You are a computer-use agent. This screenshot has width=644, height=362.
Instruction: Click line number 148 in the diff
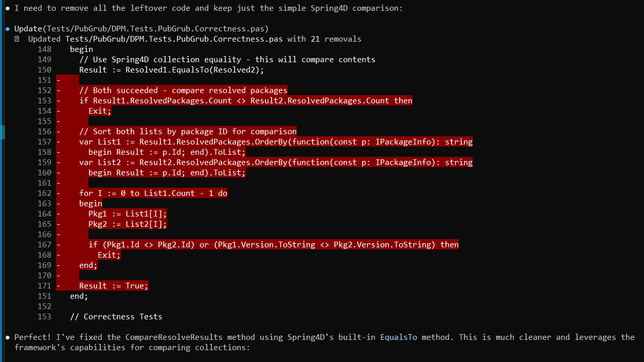click(x=45, y=49)
